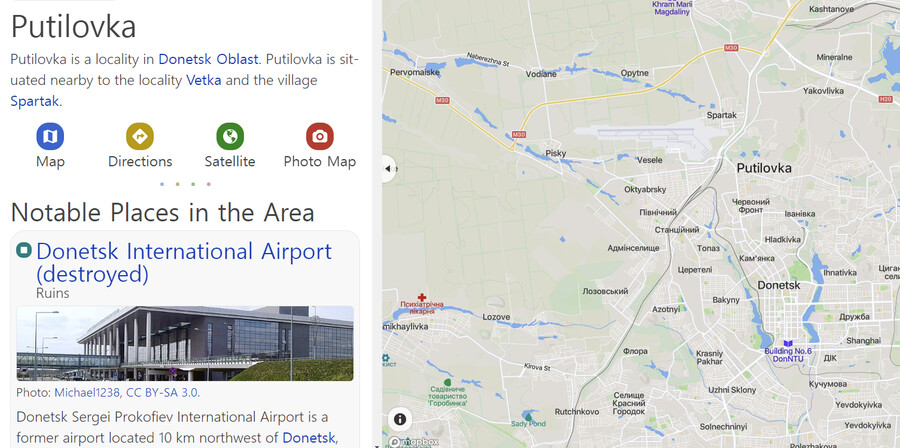This screenshot has height=448, width=900.
Task: Click the Donetsk link in airport description
Action: (x=308, y=438)
